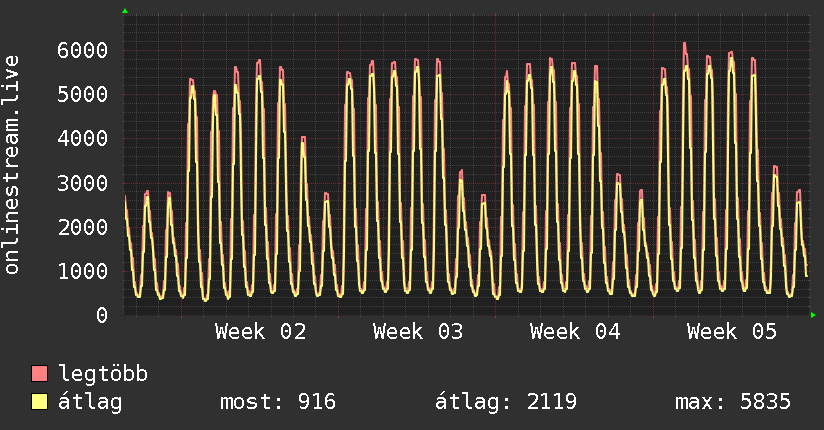The width and height of the screenshot is (824, 430).
Task: Click the green arrow ending the x-axis
Action: tap(813, 315)
